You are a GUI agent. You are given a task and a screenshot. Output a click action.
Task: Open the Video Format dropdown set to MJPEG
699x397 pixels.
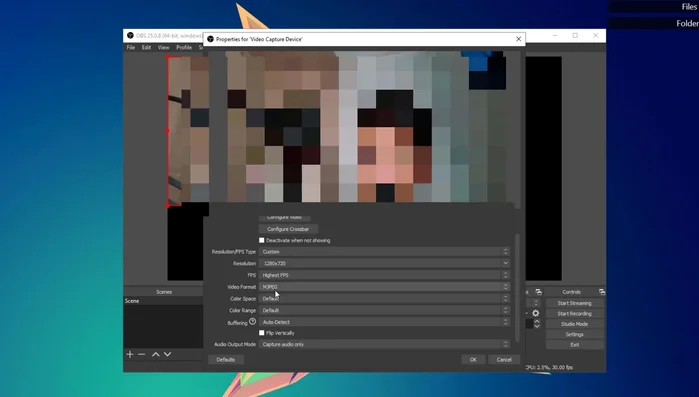tap(384, 287)
